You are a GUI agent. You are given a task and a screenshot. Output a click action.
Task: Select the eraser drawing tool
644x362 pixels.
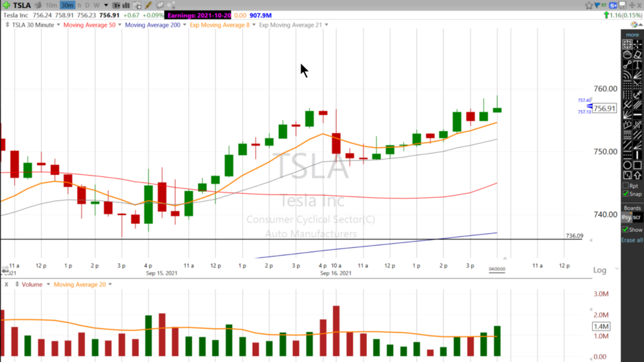[638, 55]
